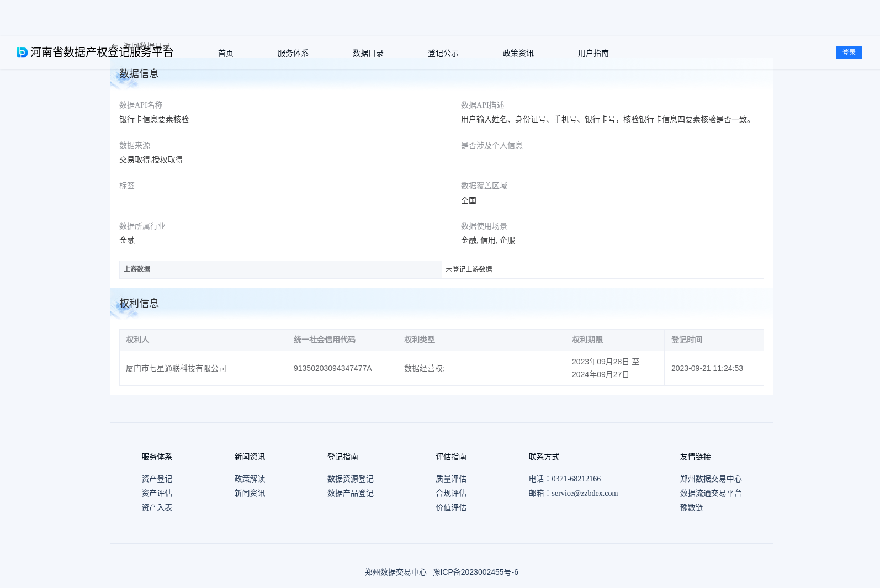Click the platform logo icon
880x588 pixels.
pos(22,52)
